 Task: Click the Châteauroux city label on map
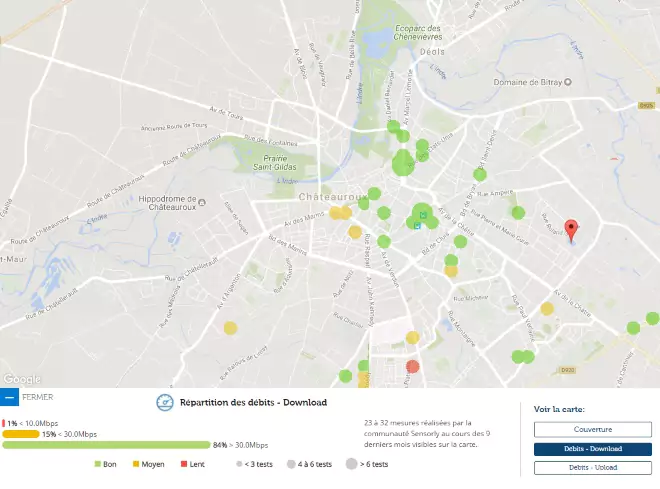point(333,197)
